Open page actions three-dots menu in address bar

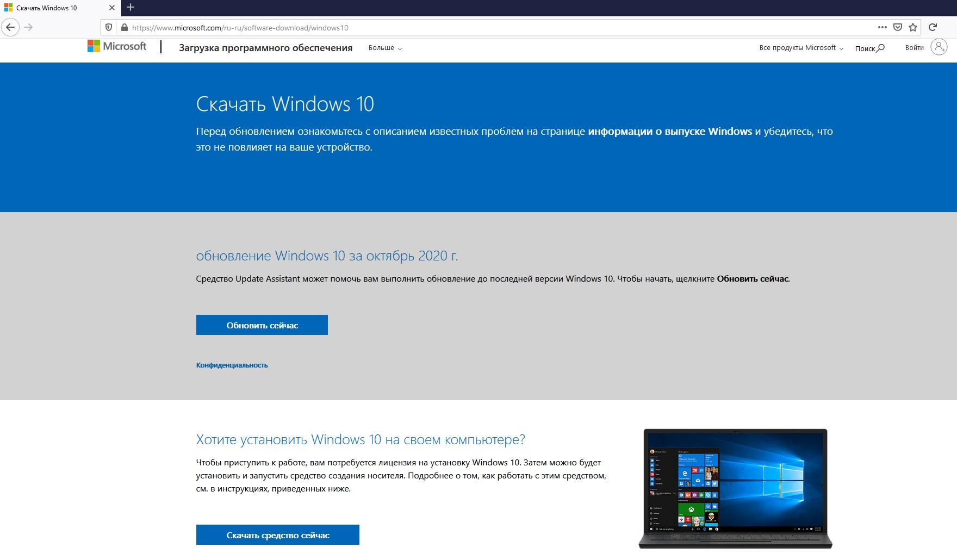tap(883, 27)
